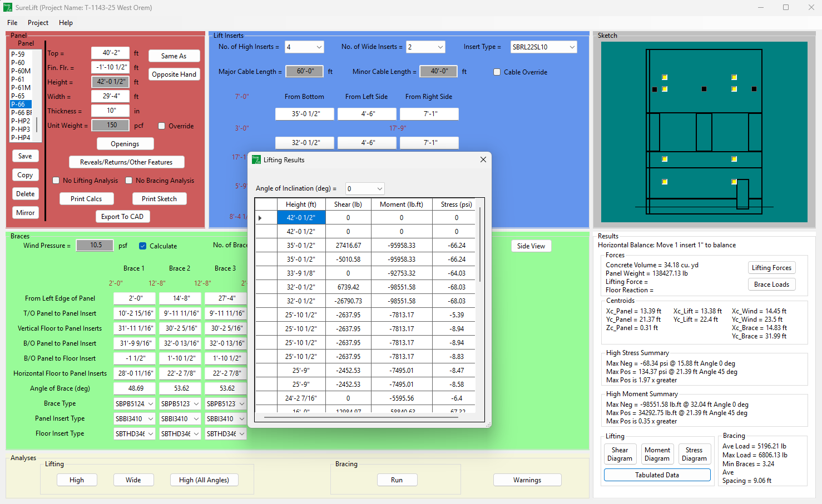Click the SureLift app icon in title bar

[7, 7]
